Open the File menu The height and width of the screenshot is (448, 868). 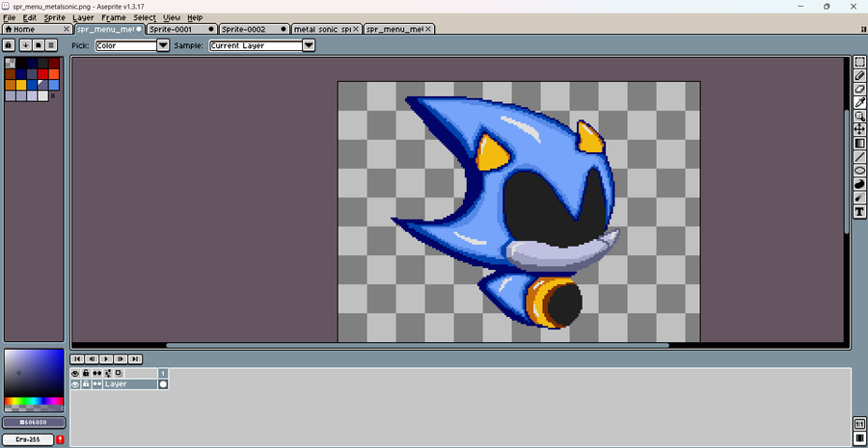tap(10, 17)
